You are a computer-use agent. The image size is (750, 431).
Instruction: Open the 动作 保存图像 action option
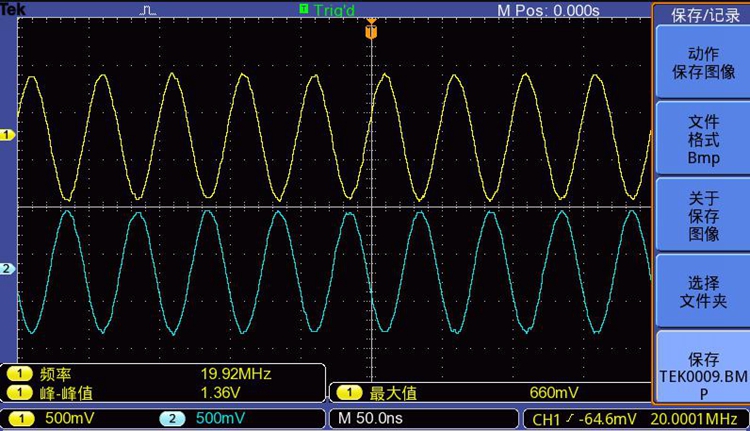[703, 63]
